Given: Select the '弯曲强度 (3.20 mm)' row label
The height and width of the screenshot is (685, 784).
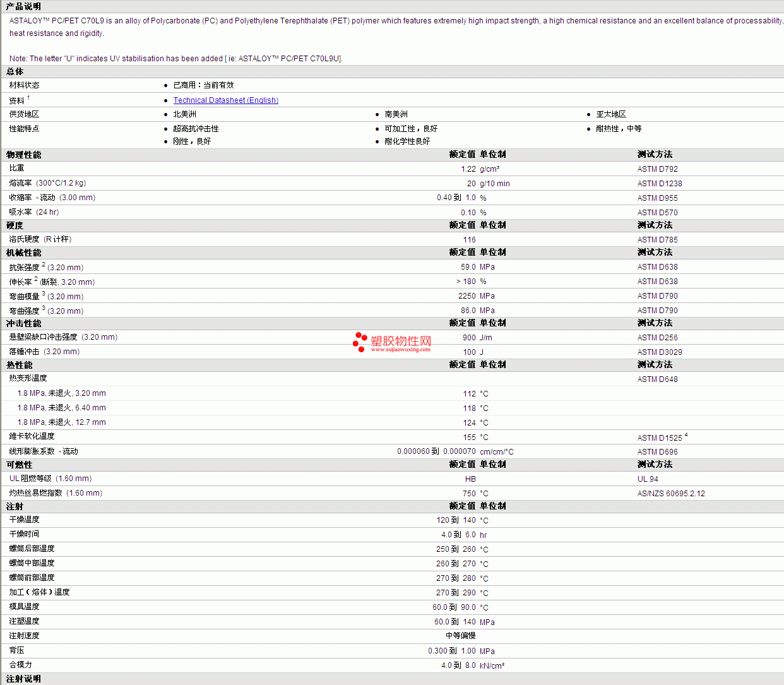Looking at the screenshot, I should click(46, 311).
